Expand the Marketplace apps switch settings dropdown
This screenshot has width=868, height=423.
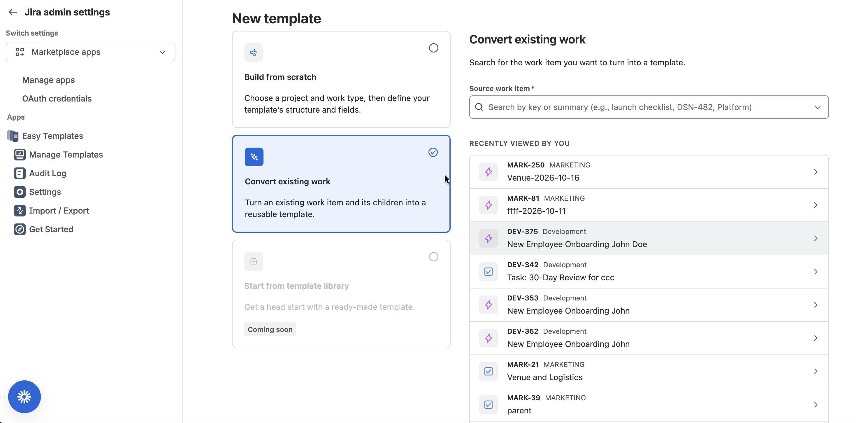[90, 52]
